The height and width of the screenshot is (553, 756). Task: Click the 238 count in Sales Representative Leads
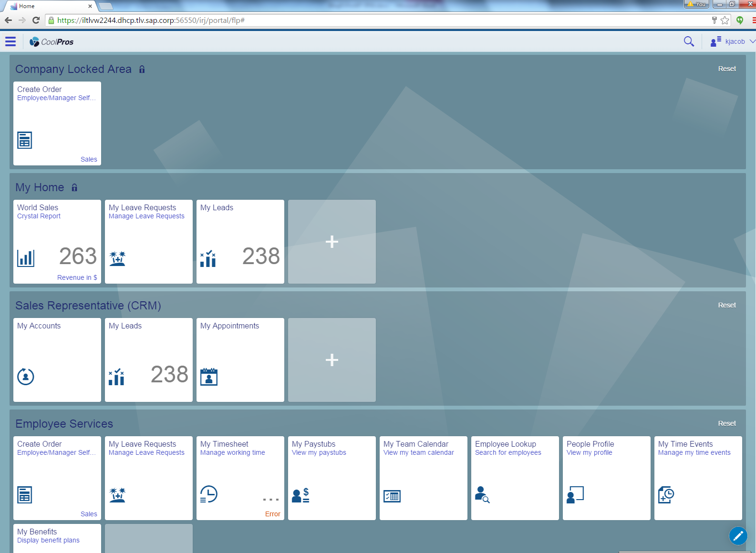[169, 375]
